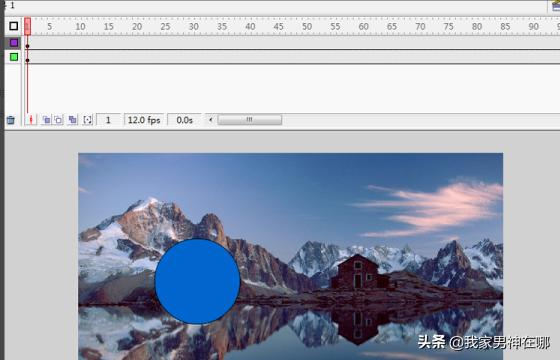This screenshot has height=360, width=560.
Task: Click the horizontal timeline scrollbar thumb
Action: click(x=250, y=120)
